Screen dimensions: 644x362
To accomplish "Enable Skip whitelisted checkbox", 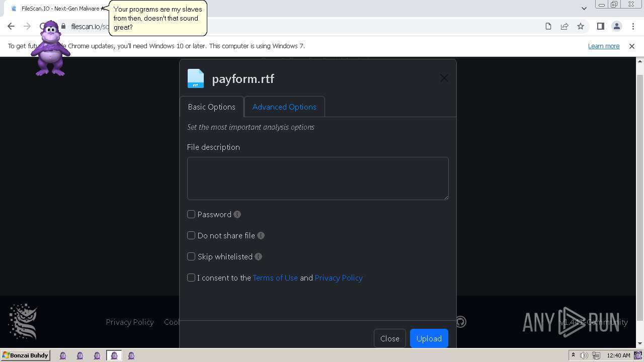I will [191, 256].
